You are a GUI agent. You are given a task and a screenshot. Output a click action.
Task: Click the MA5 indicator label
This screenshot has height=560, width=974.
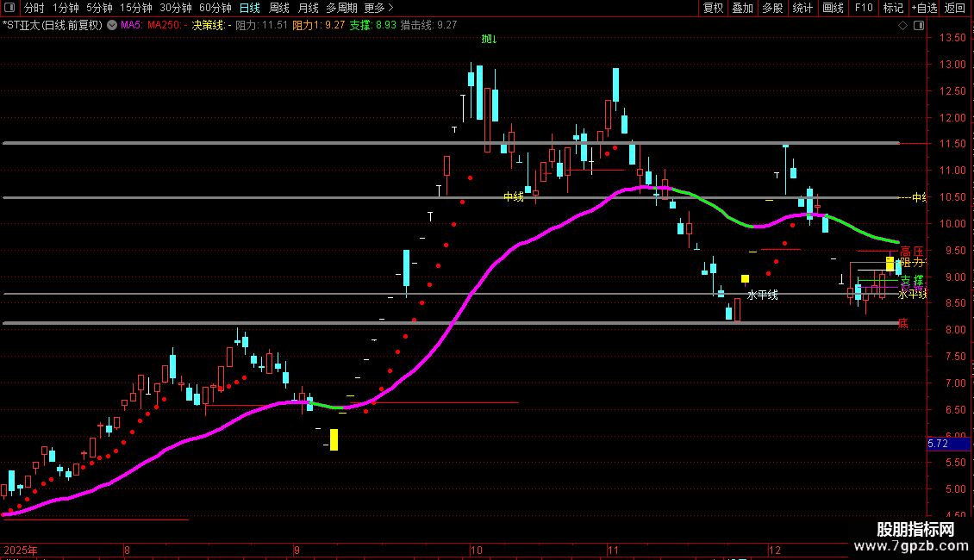[x=132, y=26]
